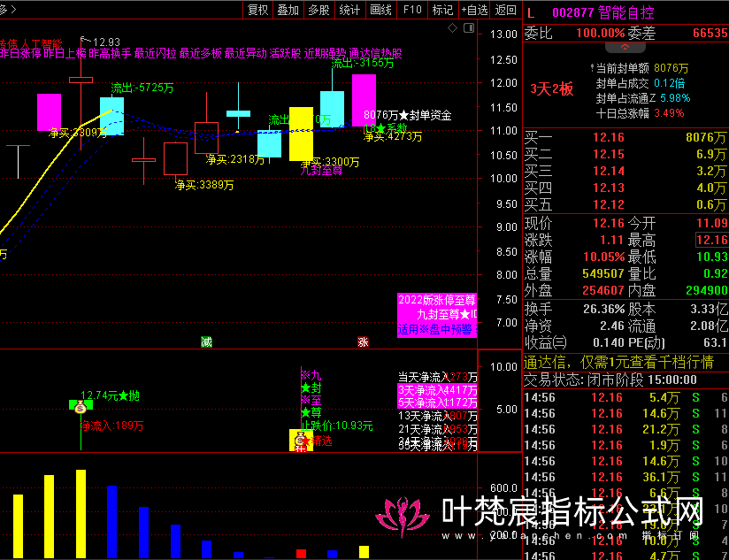Select 买三 price 12.14 row
The width and height of the screenshot is (729, 560).
(625, 171)
